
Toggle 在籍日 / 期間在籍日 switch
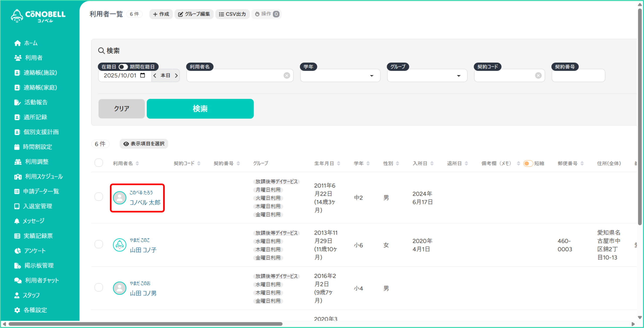click(123, 67)
